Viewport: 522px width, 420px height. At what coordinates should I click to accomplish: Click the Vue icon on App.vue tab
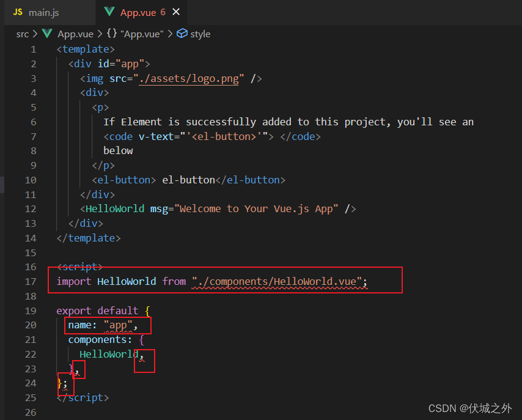[109, 12]
